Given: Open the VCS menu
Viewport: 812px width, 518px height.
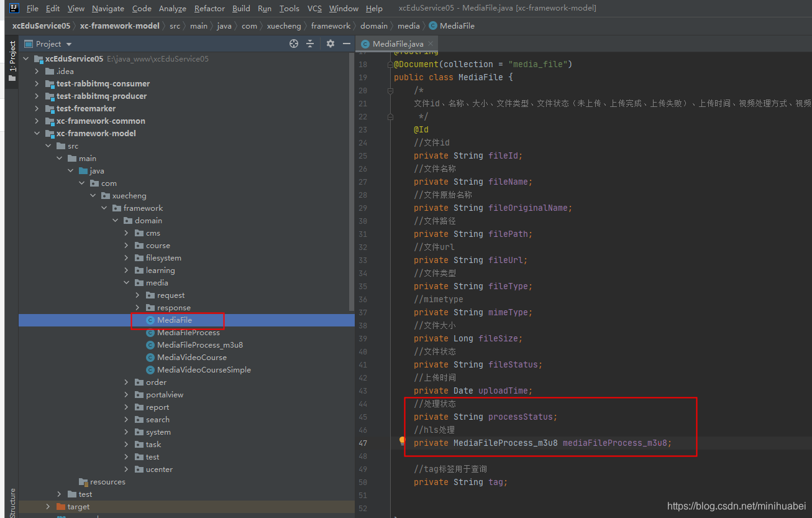Looking at the screenshot, I should coord(314,9).
